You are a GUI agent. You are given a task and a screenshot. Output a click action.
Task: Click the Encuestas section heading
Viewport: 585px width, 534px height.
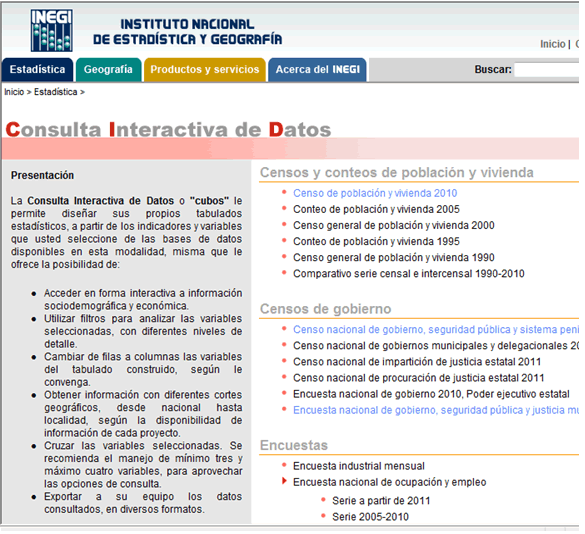(294, 445)
